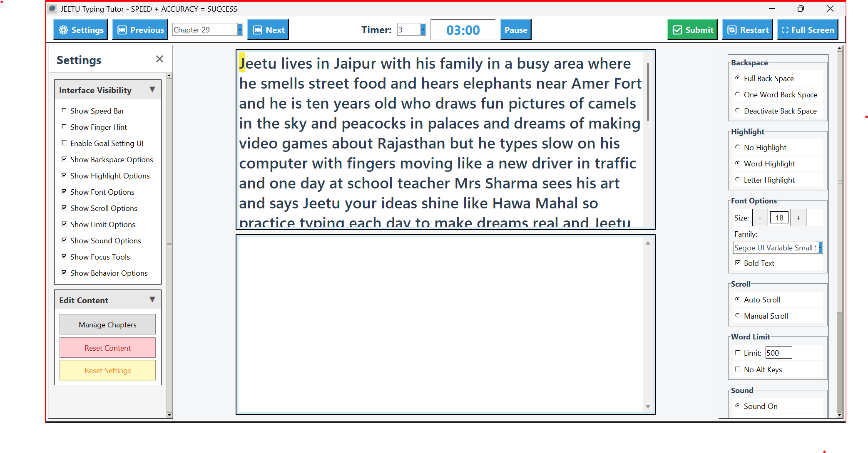Restart the typing session
Screen dimensions: 868x453
pyautogui.click(x=748, y=30)
